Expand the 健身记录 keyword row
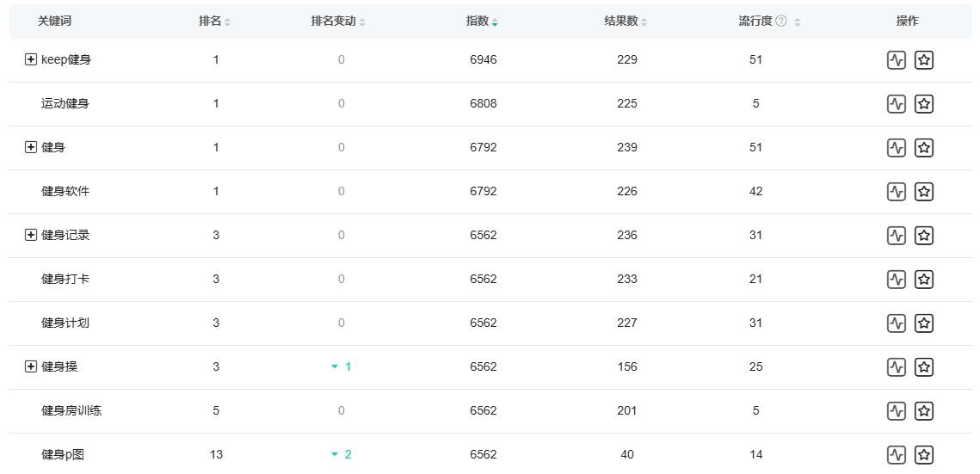Viewport: 980px width, 474px height. click(31, 236)
